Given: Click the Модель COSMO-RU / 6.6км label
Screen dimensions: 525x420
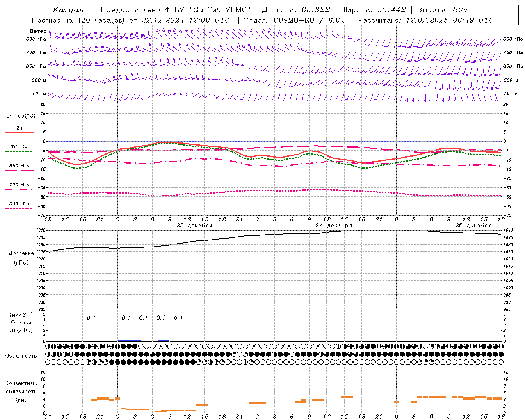Looking at the screenshot, I should click(296, 20).
